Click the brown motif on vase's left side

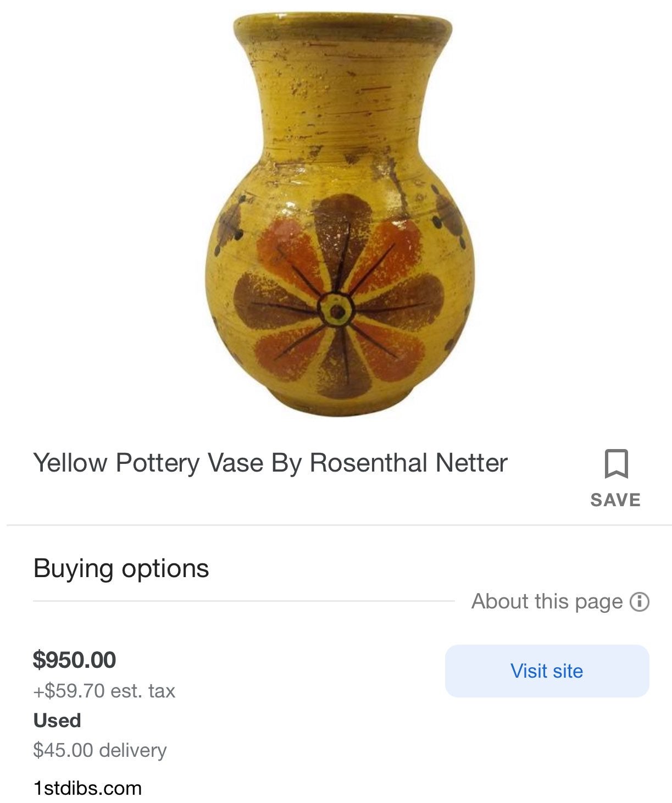click(x=229, y=225)
